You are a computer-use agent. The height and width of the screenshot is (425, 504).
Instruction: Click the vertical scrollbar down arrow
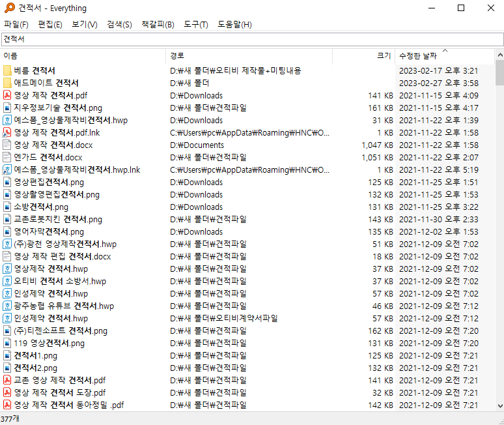point(500,406)
